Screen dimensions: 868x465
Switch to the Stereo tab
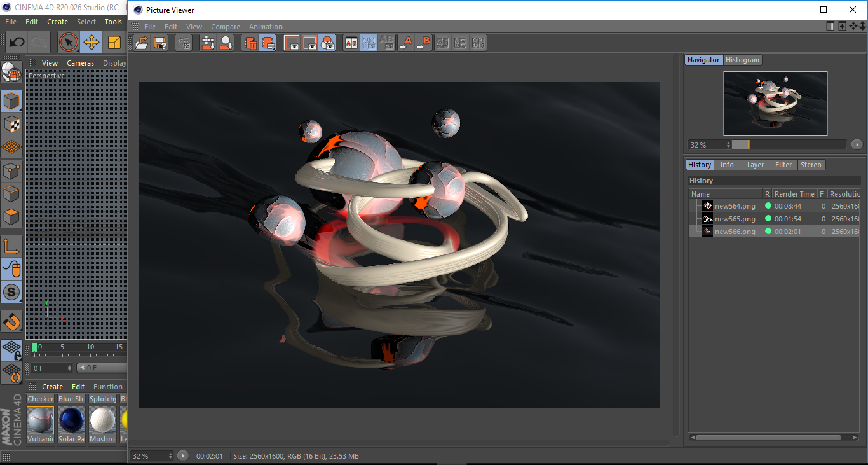811,165
